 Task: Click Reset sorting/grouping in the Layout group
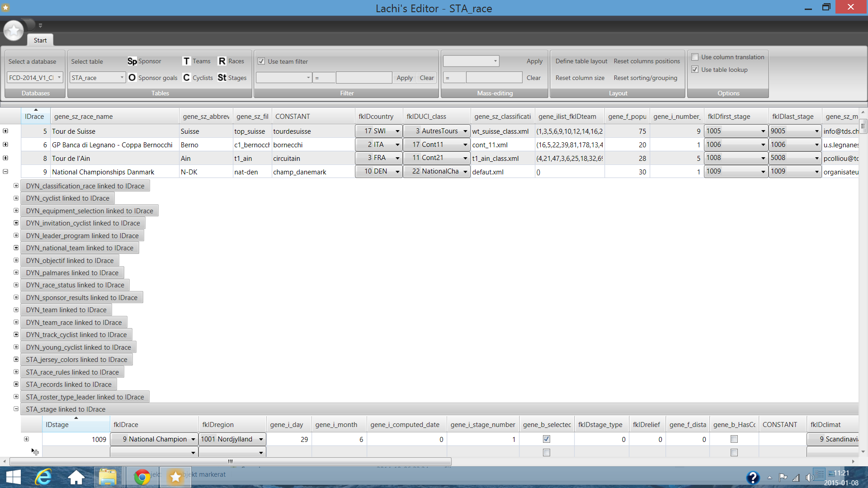(645, 78)
